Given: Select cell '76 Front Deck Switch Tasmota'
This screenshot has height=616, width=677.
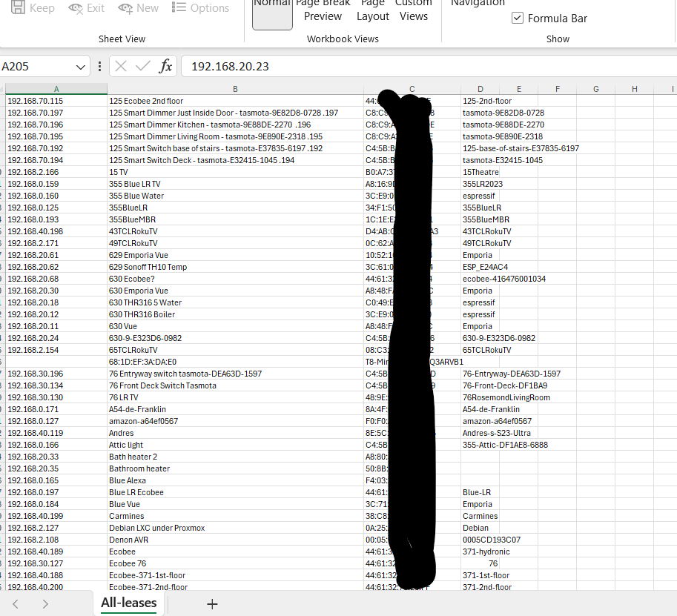Looking at the screenshot, I should pos(235,386).
